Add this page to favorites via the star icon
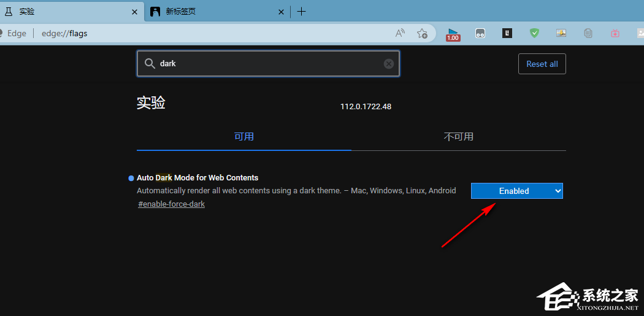 point(422,33)
